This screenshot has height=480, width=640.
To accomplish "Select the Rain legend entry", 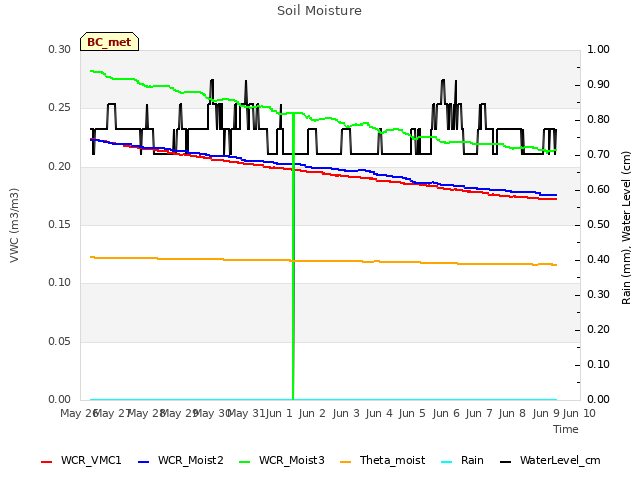I will click(x=462, y=460).
